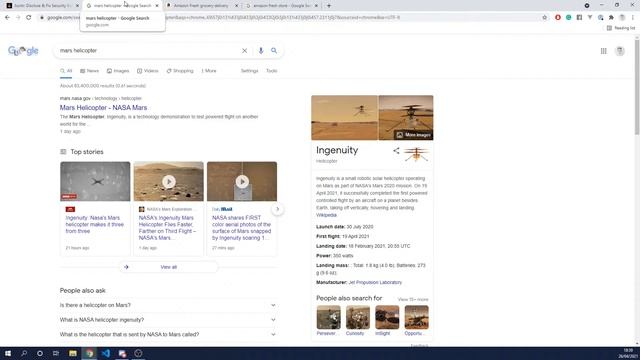Image resolution: width=640 pixels, height=360 pixels.
Task: Open the Opportunity related search thumbnail
Action: (416, 318)
